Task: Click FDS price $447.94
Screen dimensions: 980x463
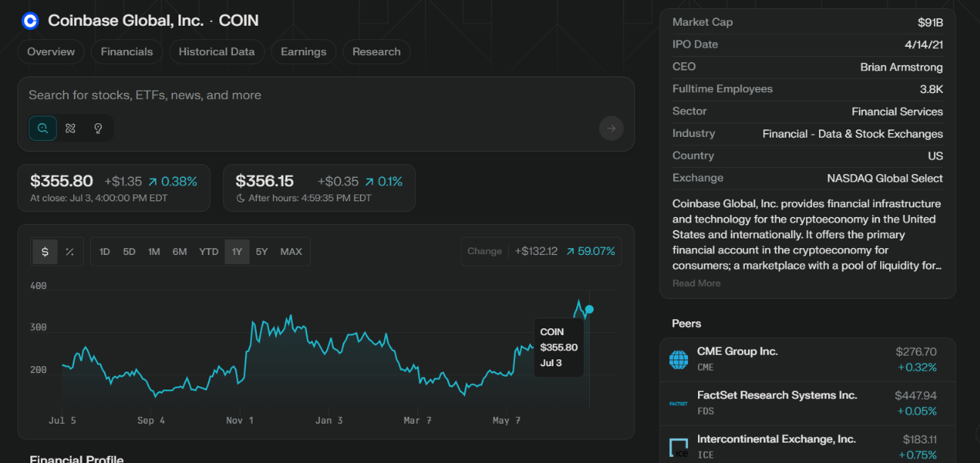Action: click(x=916, y=396)
